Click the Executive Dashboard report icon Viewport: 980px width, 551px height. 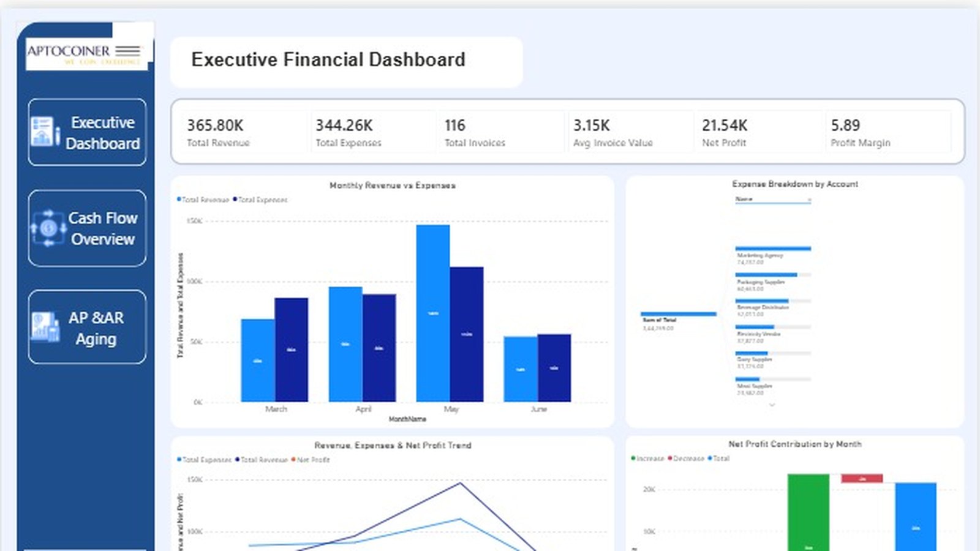point(45,132)
